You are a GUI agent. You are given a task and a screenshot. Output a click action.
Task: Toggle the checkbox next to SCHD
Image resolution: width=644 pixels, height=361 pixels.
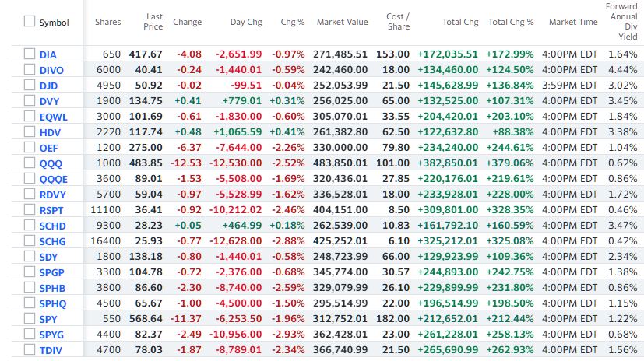point(30,226)
